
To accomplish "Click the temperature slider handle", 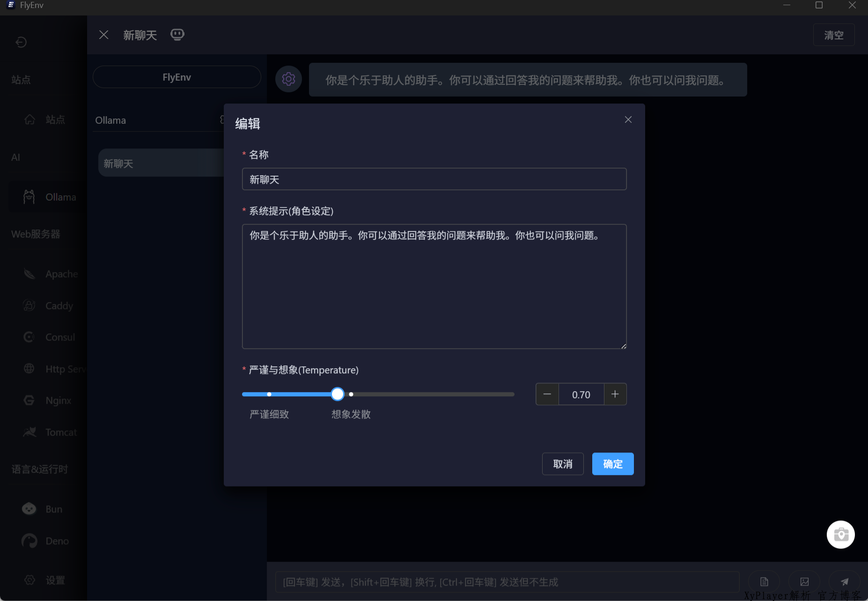I will coord(337,394).
